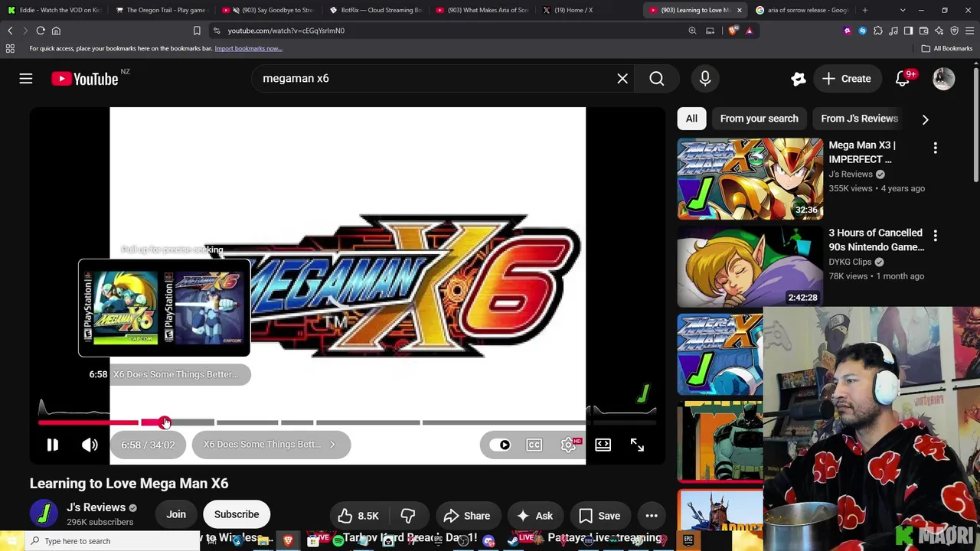Screen dimensions: 980x551
Task: Switch to the aria of sorrow Google tab
Action: [x=803, y=10]
